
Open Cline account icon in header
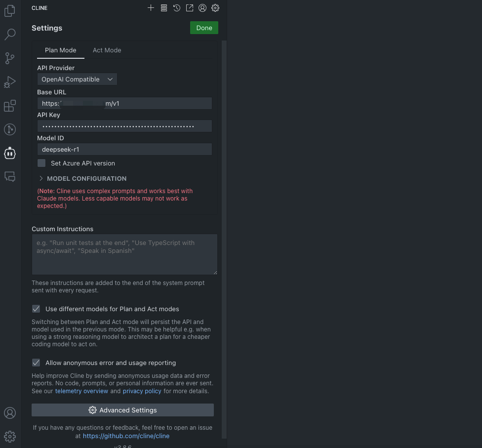click(x=202, y=8)
